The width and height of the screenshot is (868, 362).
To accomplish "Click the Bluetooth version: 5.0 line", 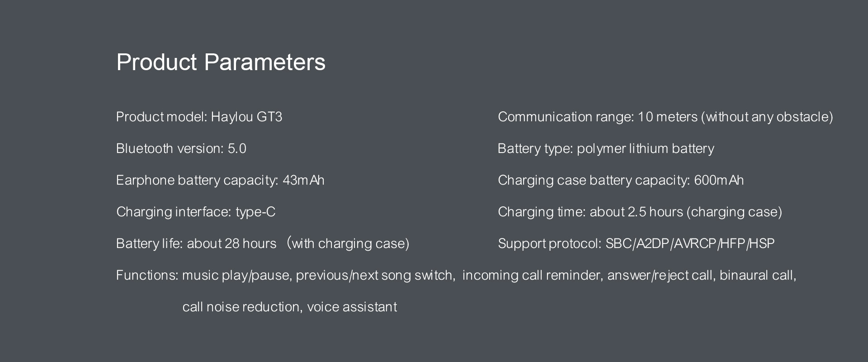I will (x=181, y=148).
